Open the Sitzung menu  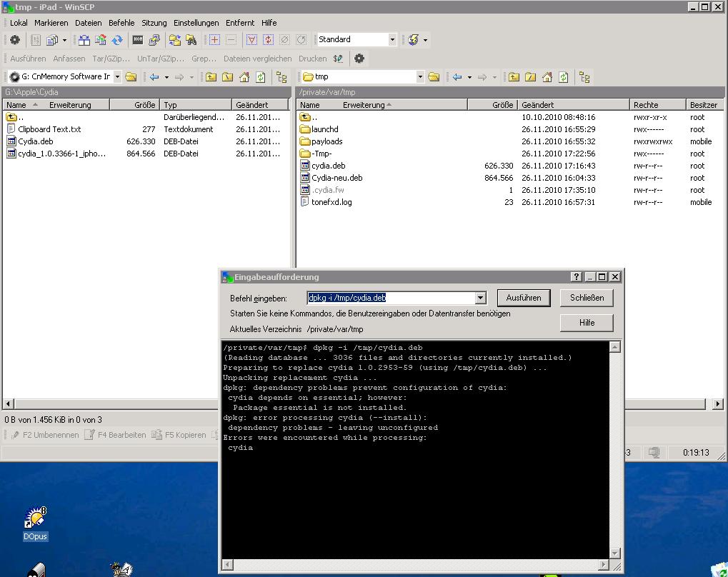[x=154, y=23]
